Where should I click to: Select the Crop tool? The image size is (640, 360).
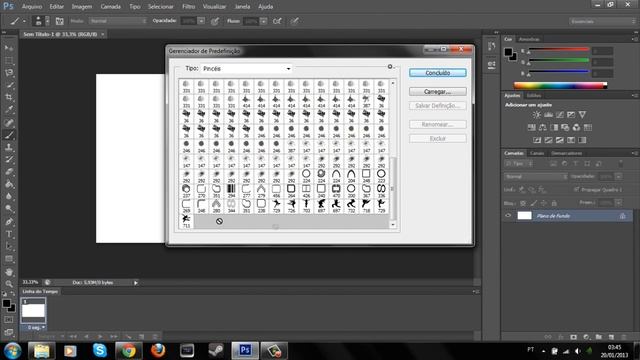(9, 98)
